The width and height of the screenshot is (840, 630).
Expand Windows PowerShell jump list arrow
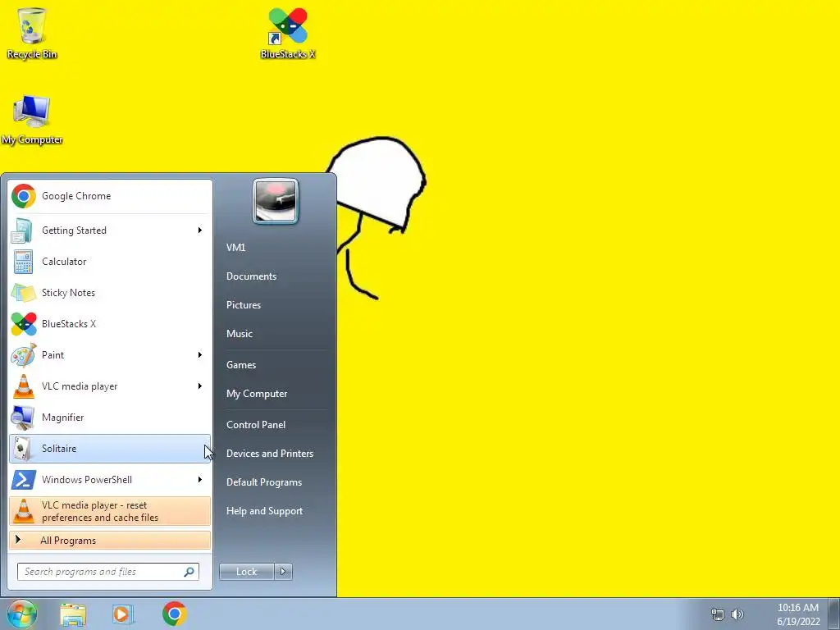[200, 480]
